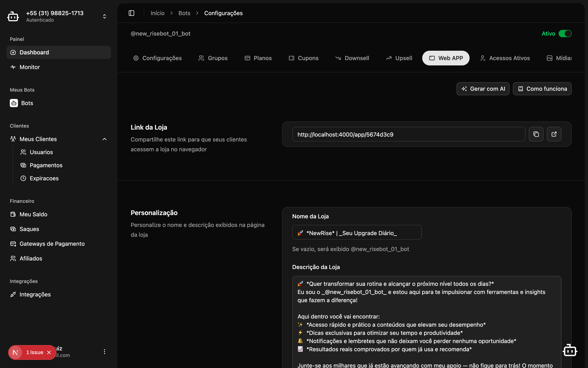This screenshot has width=588, height=368.
Task: Open the account switcher chevrons
Action: point(105,16)
